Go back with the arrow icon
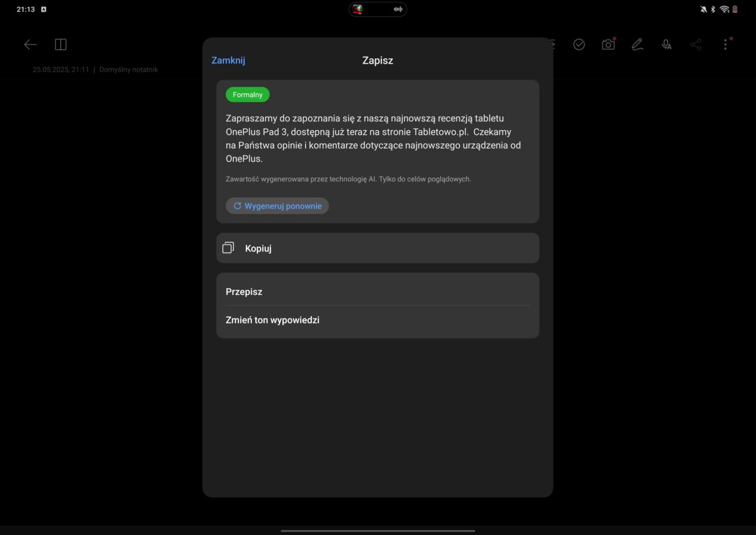Screen dimensions: 756x535 pos(30,45)
